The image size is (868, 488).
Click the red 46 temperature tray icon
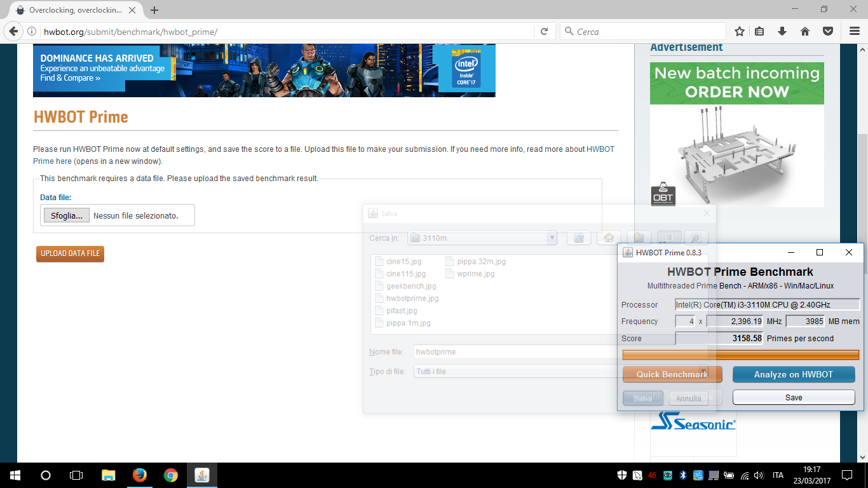point(653,475)
